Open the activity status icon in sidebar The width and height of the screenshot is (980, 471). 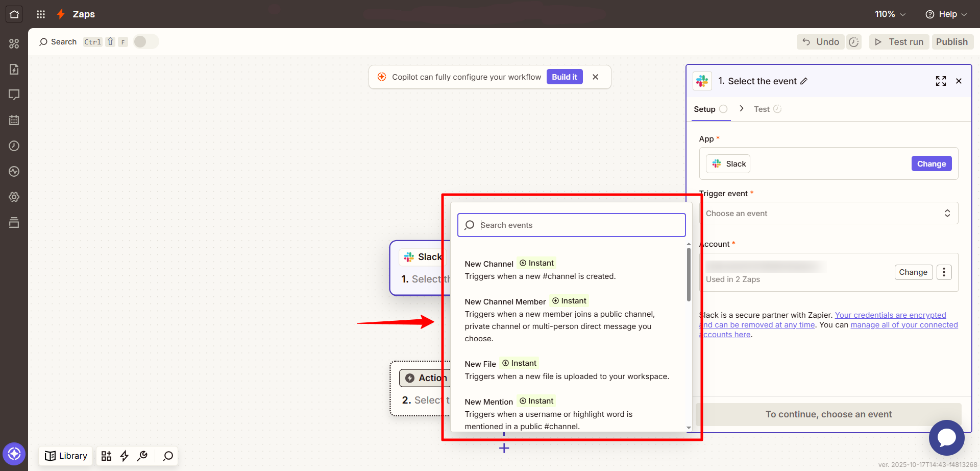tap(14, 172)
